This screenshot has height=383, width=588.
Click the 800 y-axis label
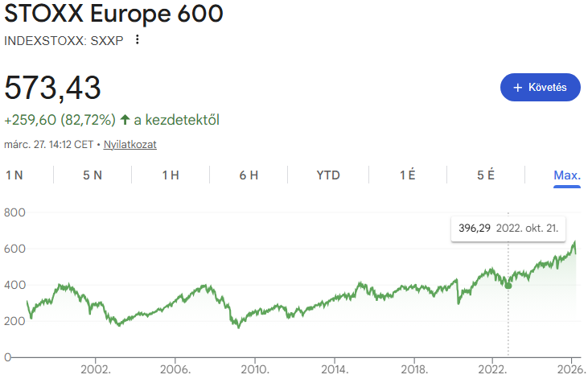tap(14, 213)
